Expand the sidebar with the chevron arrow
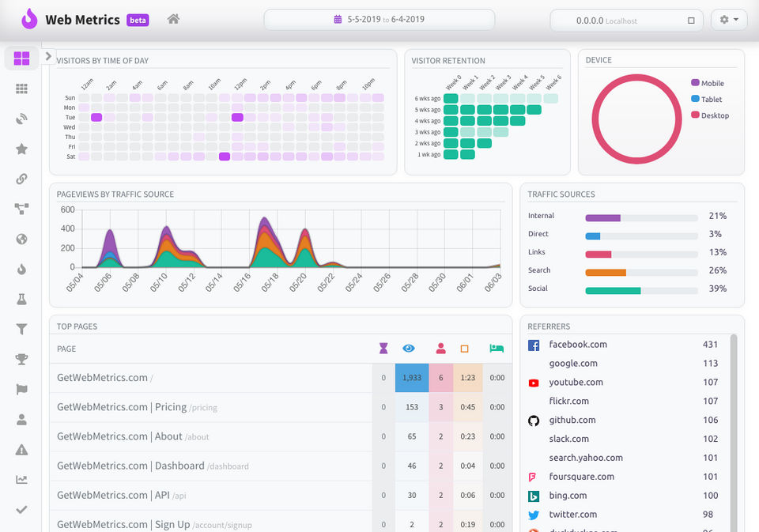Image resolution: width=759 pixels, height=532 pixels. pyautogui.click(x=48, y=56)
